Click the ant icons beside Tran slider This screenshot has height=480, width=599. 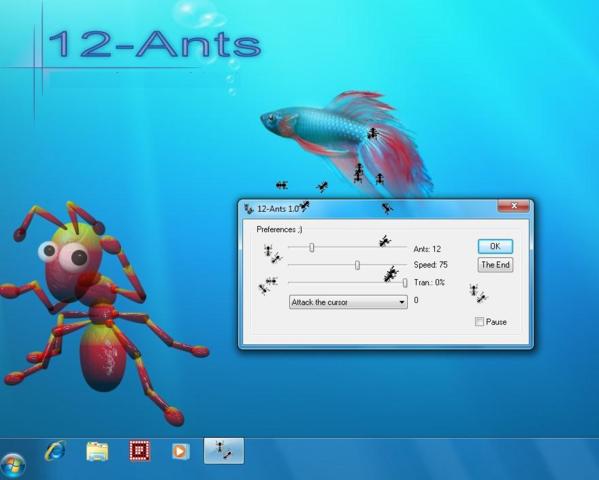(x=267, y=285)
